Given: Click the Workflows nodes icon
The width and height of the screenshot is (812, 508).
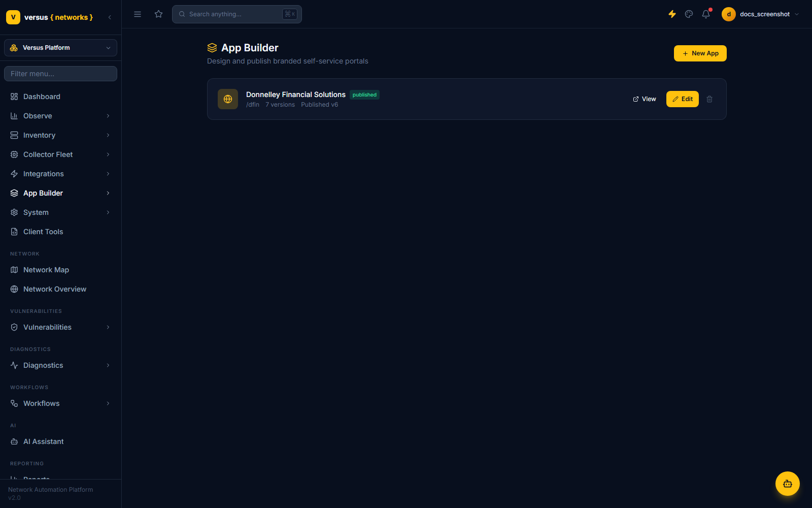Looking at the screenshot, I should 14,403.
